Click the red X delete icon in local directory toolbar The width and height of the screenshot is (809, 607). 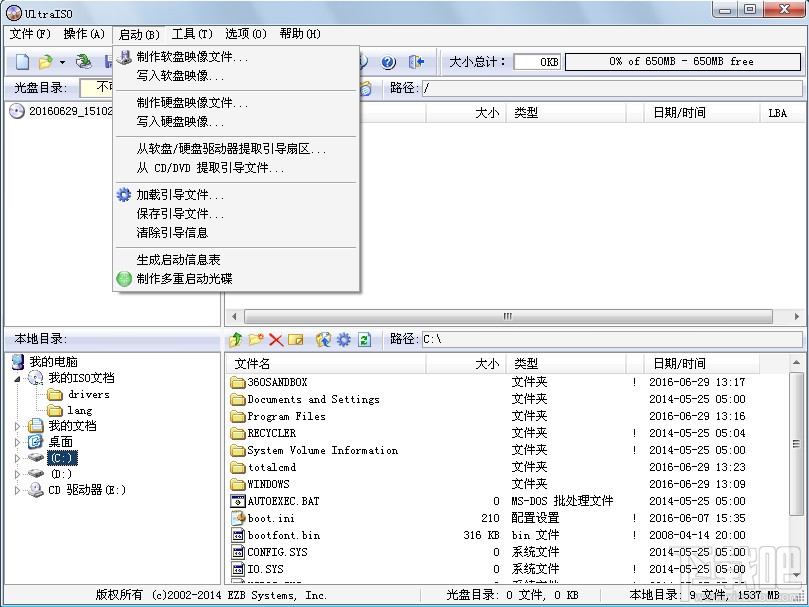pyautogui.click(x=274, y=337)
